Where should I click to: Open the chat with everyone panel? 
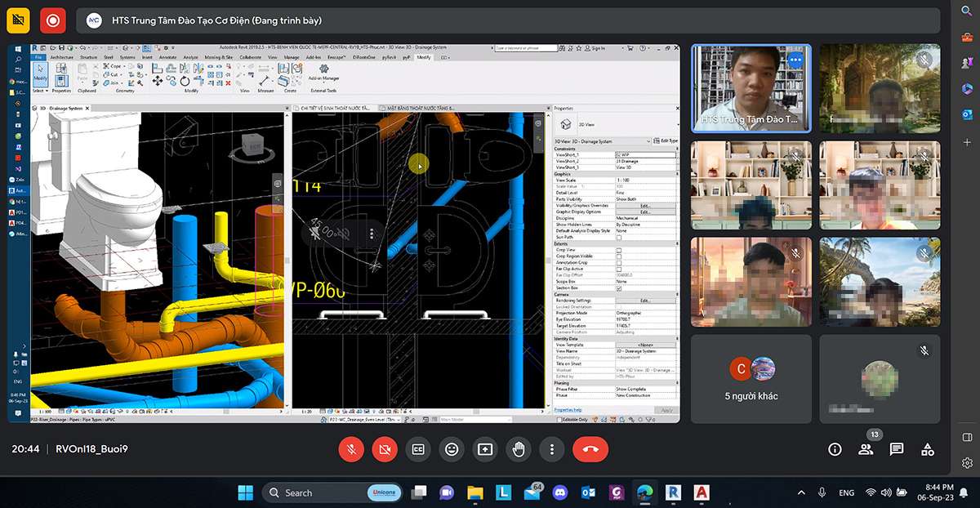point(897,449)
